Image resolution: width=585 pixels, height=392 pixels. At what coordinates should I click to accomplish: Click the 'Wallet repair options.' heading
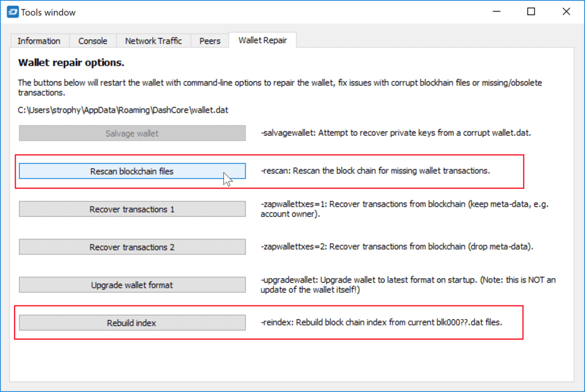(x=71, y=63)
